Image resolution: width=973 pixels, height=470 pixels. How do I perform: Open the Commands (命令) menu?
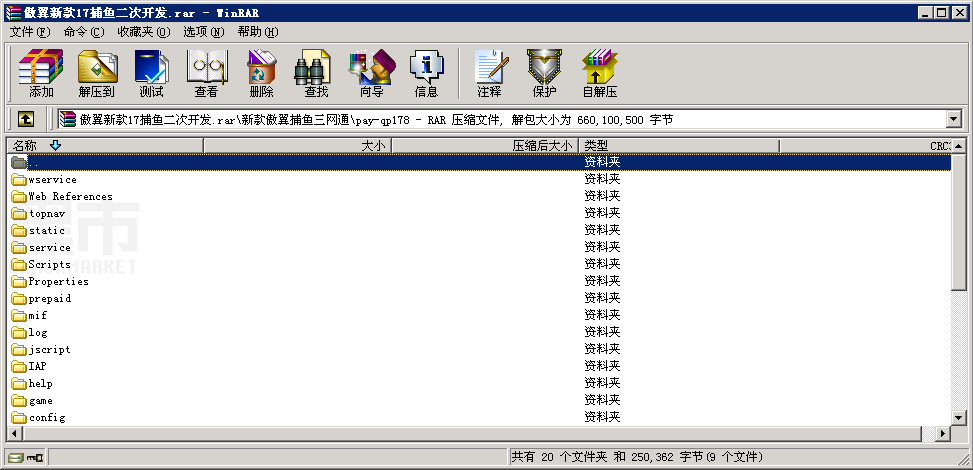click(x=84, y=32)
